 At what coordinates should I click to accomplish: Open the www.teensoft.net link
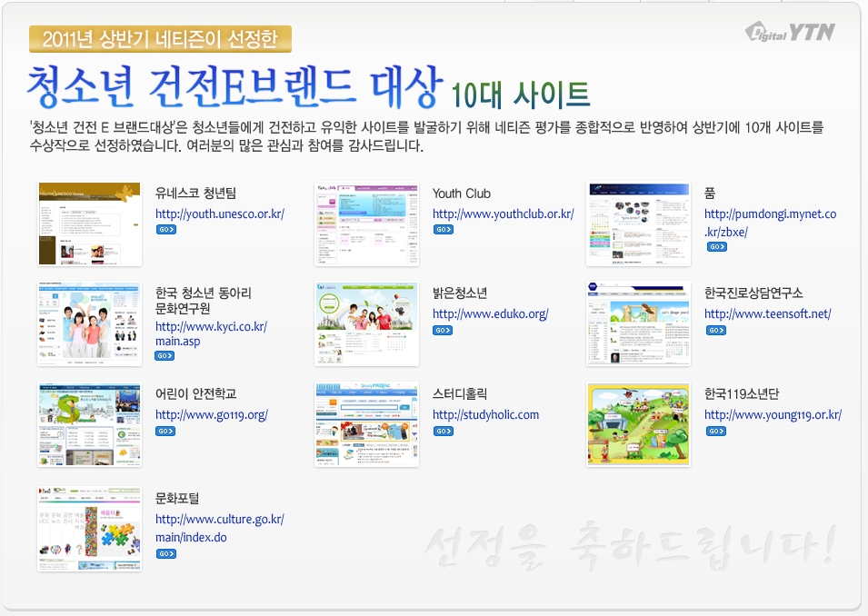point(768,313)
